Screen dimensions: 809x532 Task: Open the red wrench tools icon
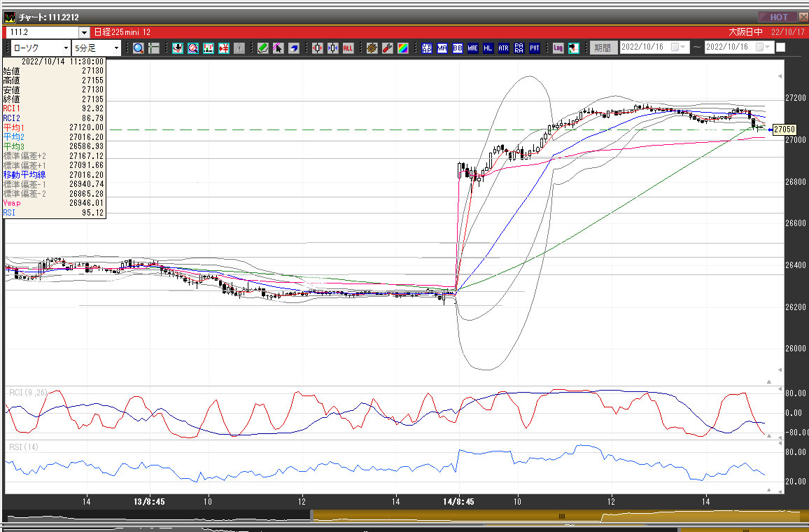[x=388, y=48]
